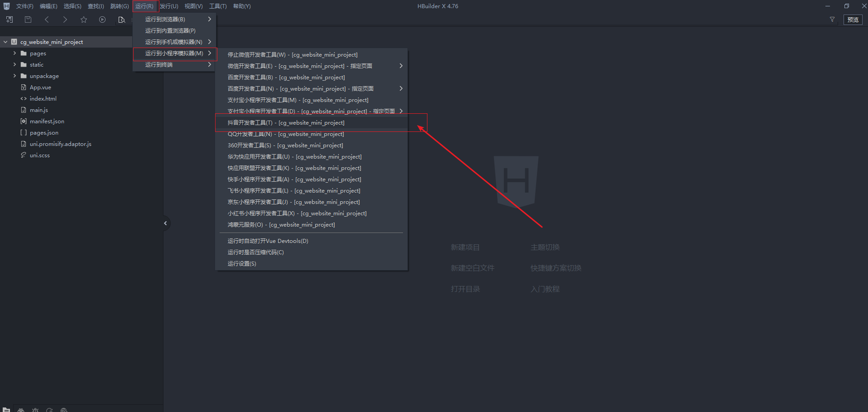Image resolution: width=868 pixels, height=412 pixels.
Task: Choose 运行到内置浏览器 from Run menu
Action: coord(170,31)
